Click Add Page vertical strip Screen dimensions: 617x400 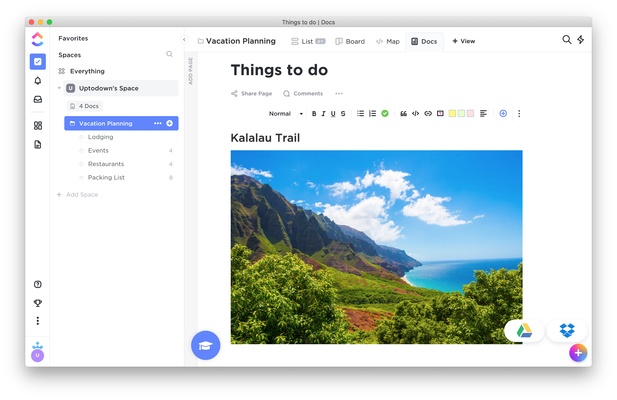190,71
